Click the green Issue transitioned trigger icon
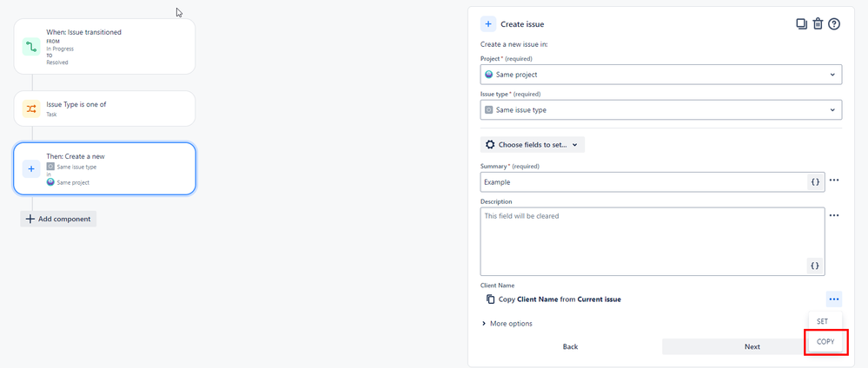 click(31, 46)
